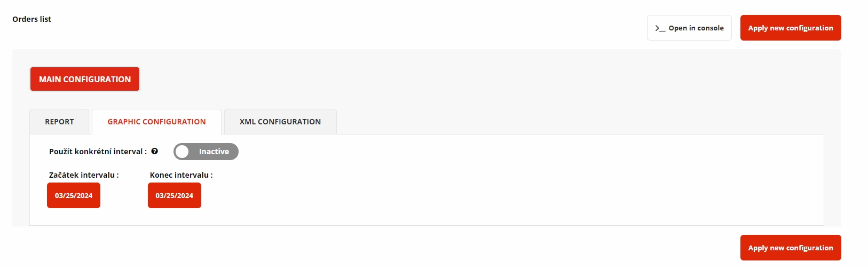Image resolution: width=868 pixels, height=269 pixels.
Task: Click the grey panel beside MAIN CONFIGURATION
Action: click(x=427, y=79)
